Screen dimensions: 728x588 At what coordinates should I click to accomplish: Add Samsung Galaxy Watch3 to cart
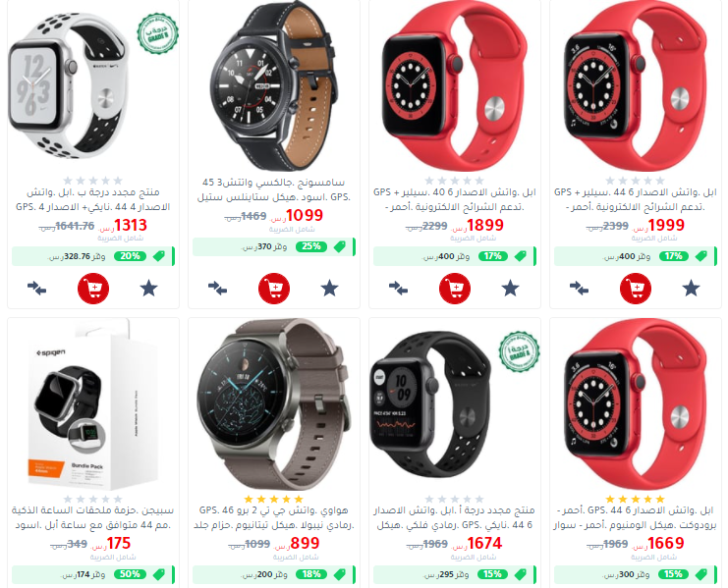click(x=274, y=289)
